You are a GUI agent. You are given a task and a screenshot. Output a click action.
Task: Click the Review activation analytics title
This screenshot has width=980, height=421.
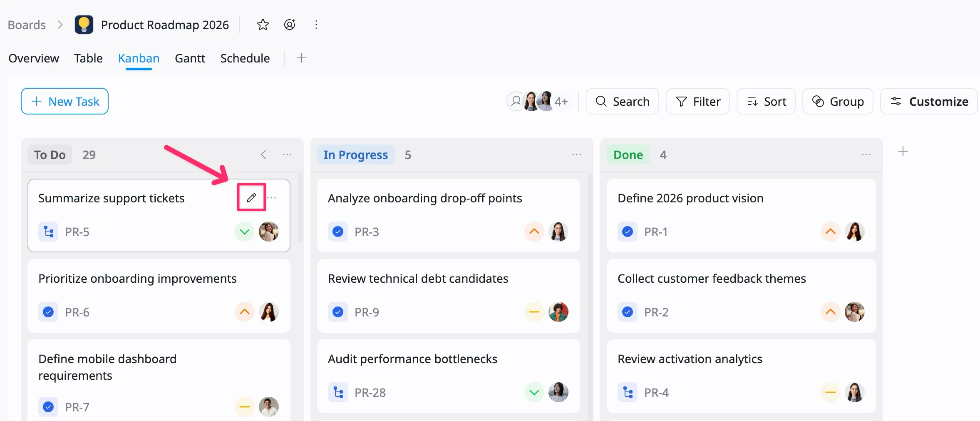click(690, 359)
